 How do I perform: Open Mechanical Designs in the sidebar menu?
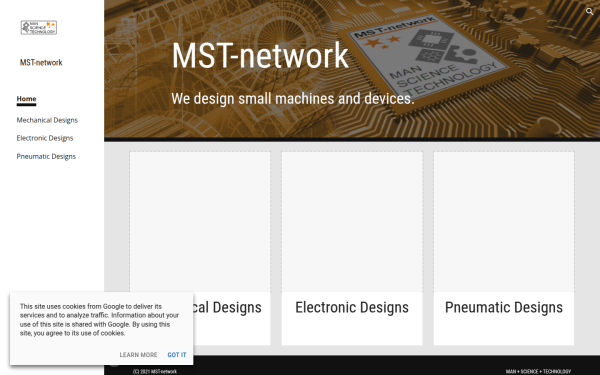click(x=47, y=120)
